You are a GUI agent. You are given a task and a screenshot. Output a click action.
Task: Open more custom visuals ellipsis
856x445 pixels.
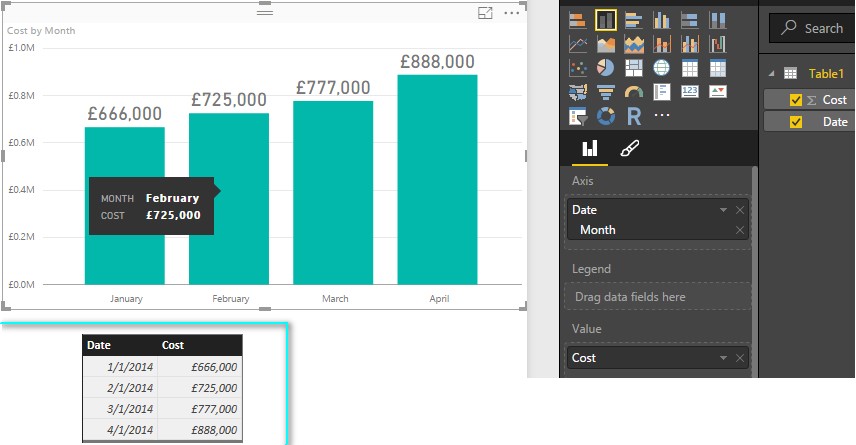coord(662,115)
